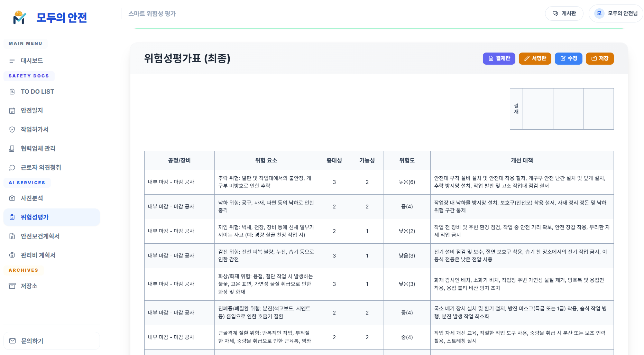The width and height of the screenshot is (644, 355).
Task: Click the 모두의 안전 logo icon
Action: (x=19, y=17)
